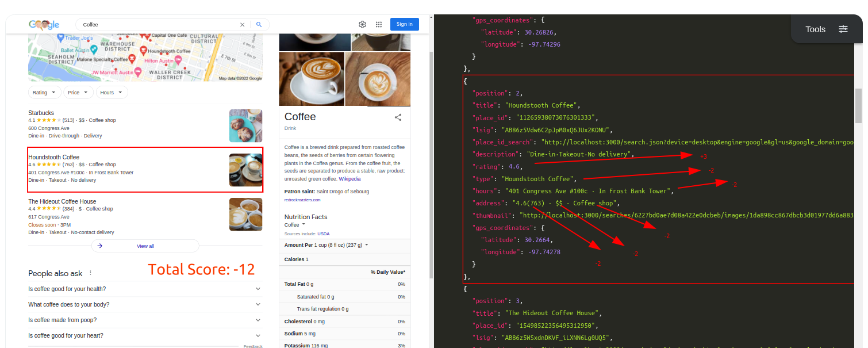
Task: Click the blue Sign in button
Action: click(x=405, y=24)
